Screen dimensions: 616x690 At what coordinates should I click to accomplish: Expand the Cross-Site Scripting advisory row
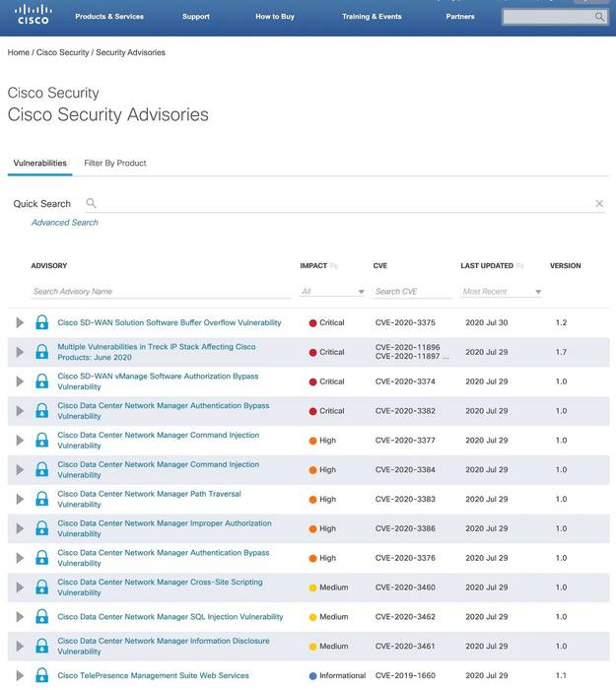click(20, 587)
